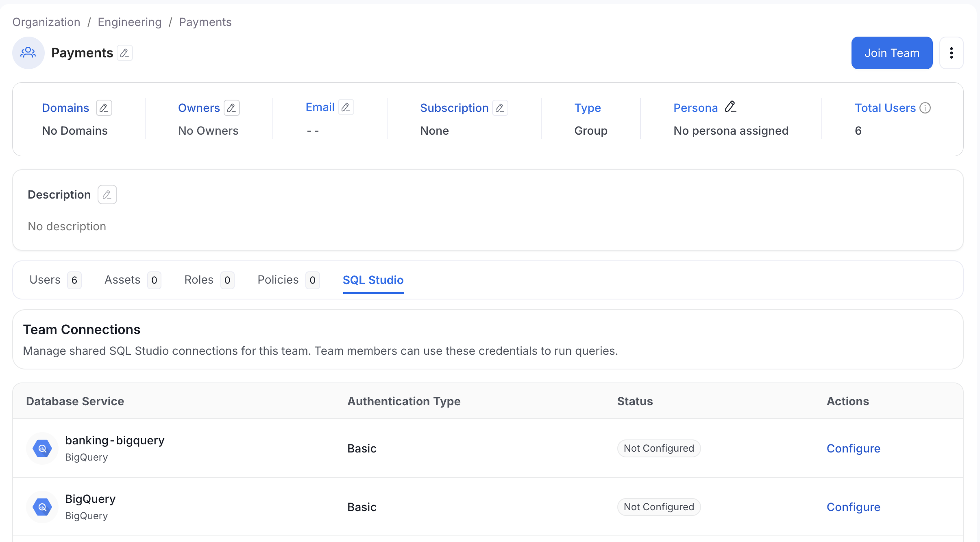Open the Policies tab
Screen dimensions: 980x542
coord(288,280)
